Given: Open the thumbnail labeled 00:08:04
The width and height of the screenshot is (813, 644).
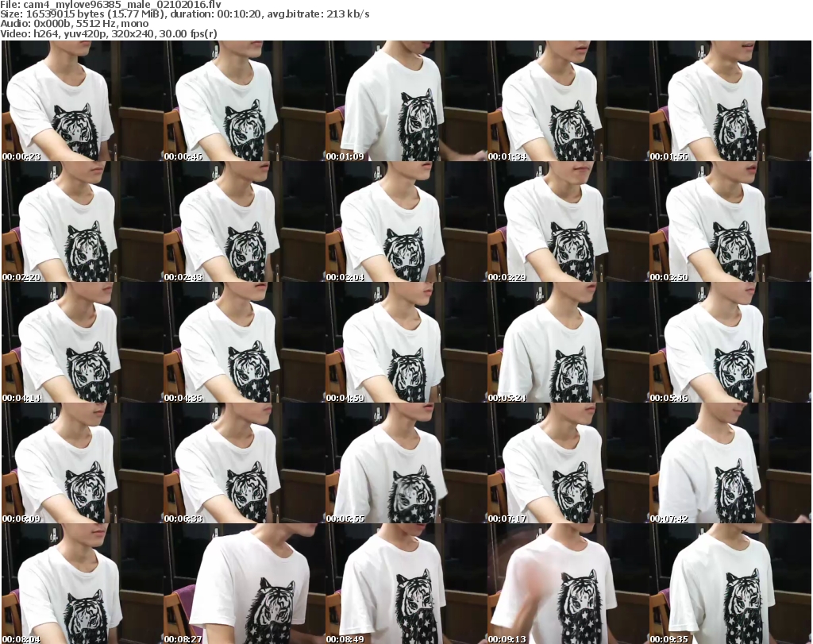Looking at the screenshot, I should tap(82, 584).
